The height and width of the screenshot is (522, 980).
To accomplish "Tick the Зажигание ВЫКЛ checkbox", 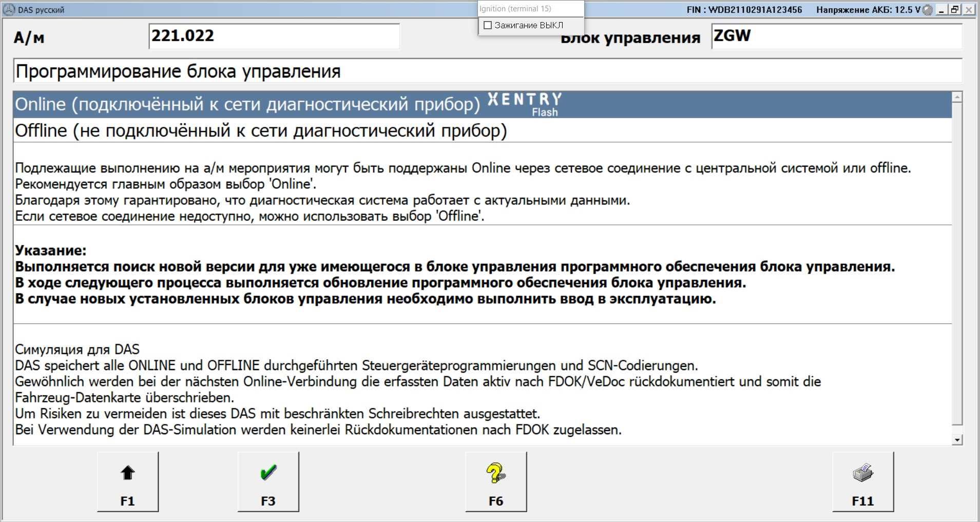I will [488, 25].
